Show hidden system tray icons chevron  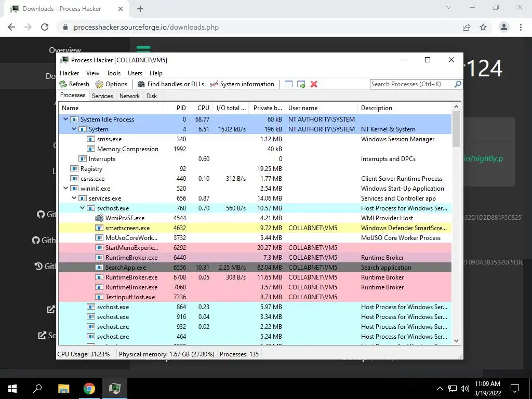tap(440, 389)
